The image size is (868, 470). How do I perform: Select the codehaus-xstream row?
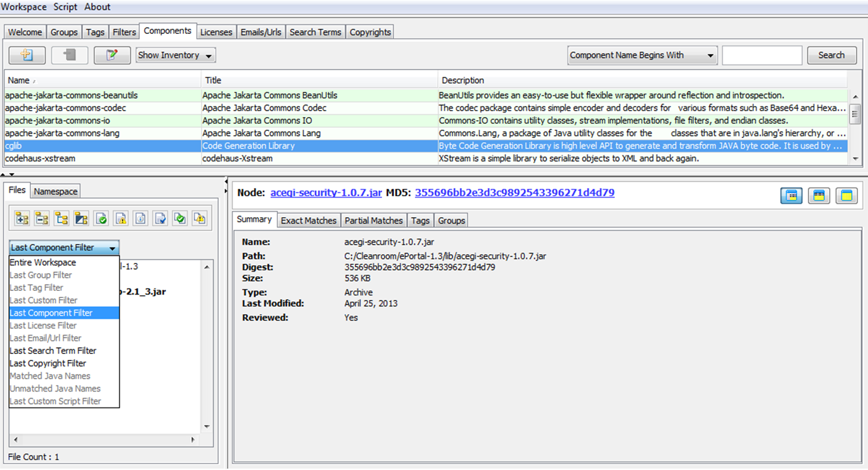[426, 159]
